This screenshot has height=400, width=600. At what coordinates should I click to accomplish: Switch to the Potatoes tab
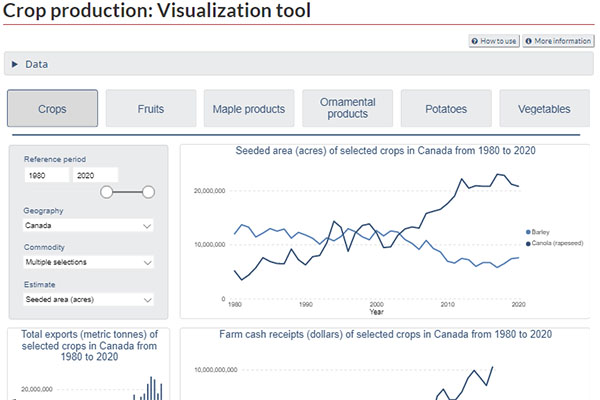[x=446, y=108]
